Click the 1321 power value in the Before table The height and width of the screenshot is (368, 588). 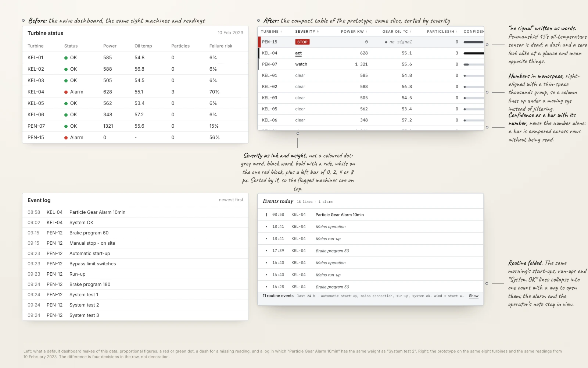(108, 126)
